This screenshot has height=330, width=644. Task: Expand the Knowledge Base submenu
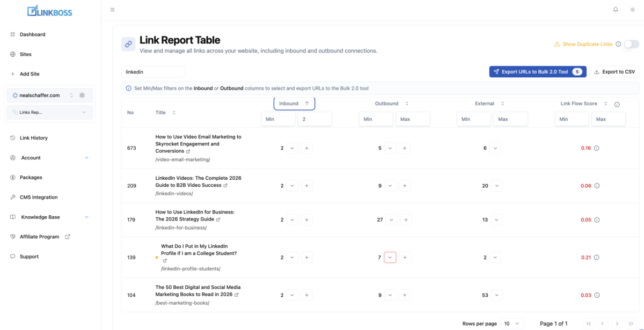(x=86, y=217)
